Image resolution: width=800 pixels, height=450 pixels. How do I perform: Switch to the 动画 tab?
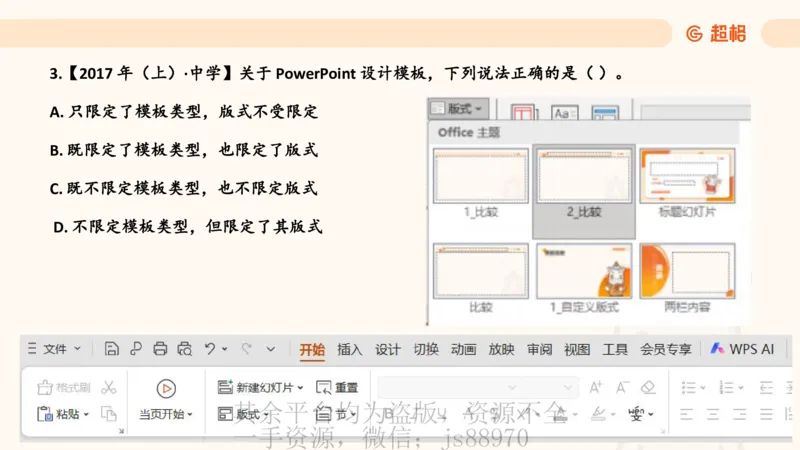463,349
